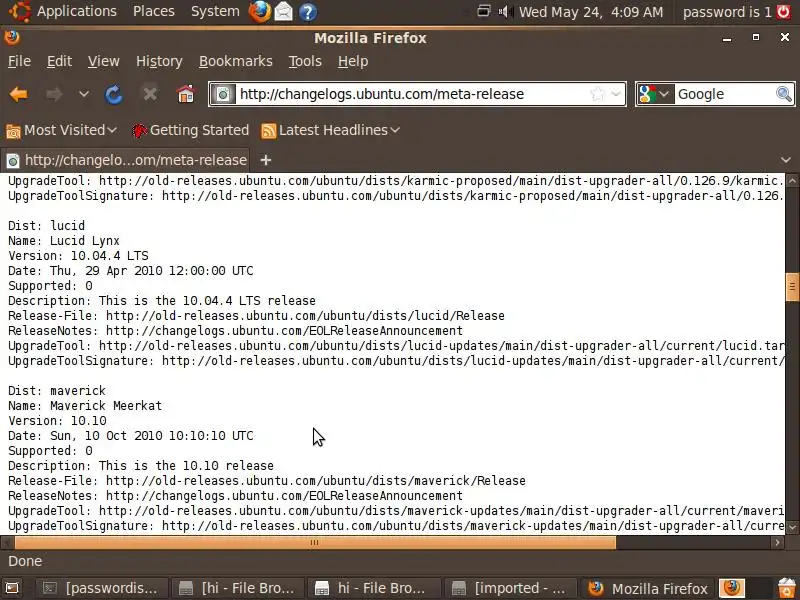
Task: Bookmark this page with the star icon
Action: tap(597, 94)
